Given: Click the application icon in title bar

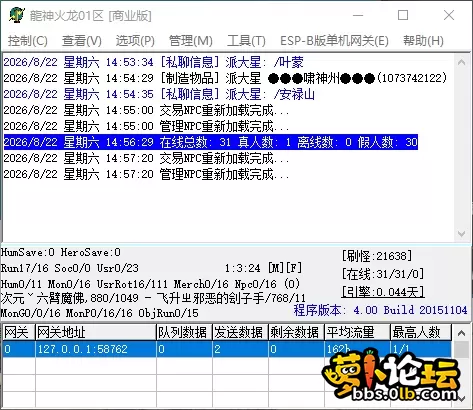Looking at the screenshot, I should [x=17, y=15].
